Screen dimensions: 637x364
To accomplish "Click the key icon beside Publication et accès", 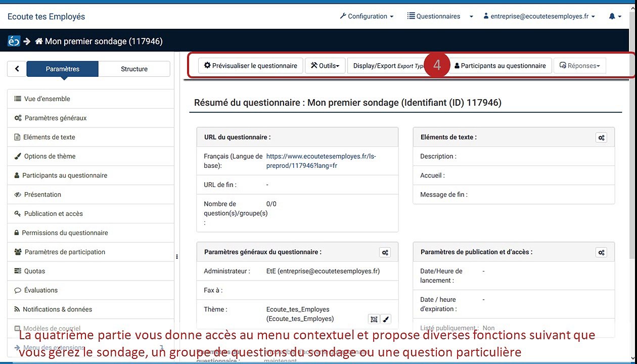I will pos(18,214).
